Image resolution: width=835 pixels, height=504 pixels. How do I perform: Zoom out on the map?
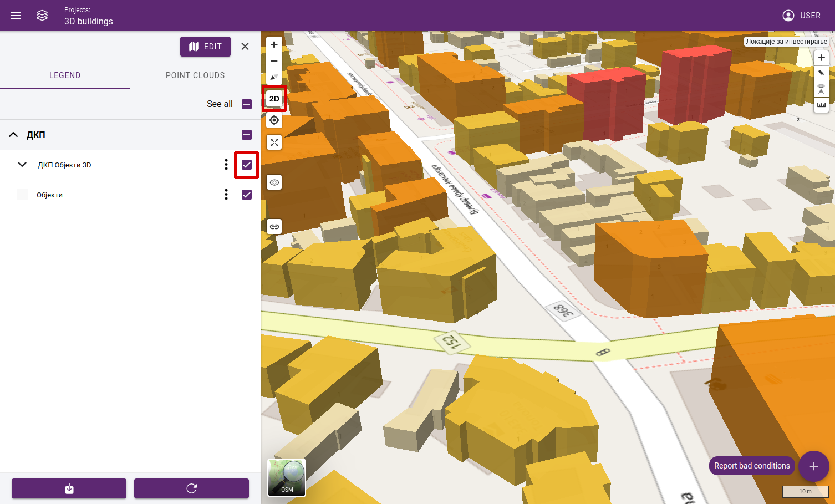click(x=274, y=61)
